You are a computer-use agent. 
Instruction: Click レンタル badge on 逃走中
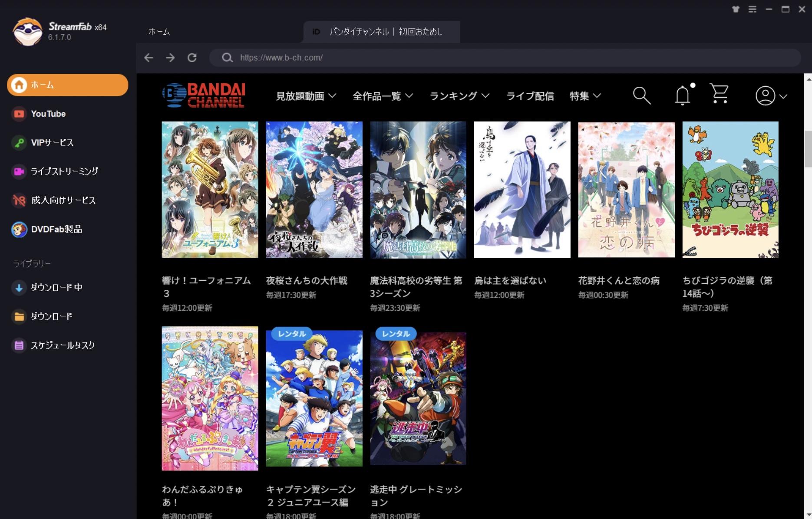tap(396, 334)
